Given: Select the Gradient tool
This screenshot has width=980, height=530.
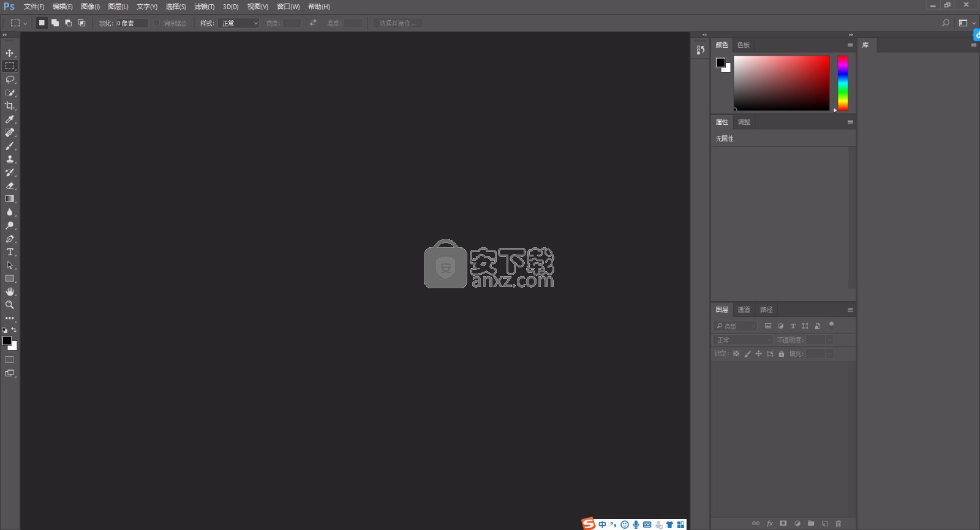Looking at the screenshot, I should (10, 199).
